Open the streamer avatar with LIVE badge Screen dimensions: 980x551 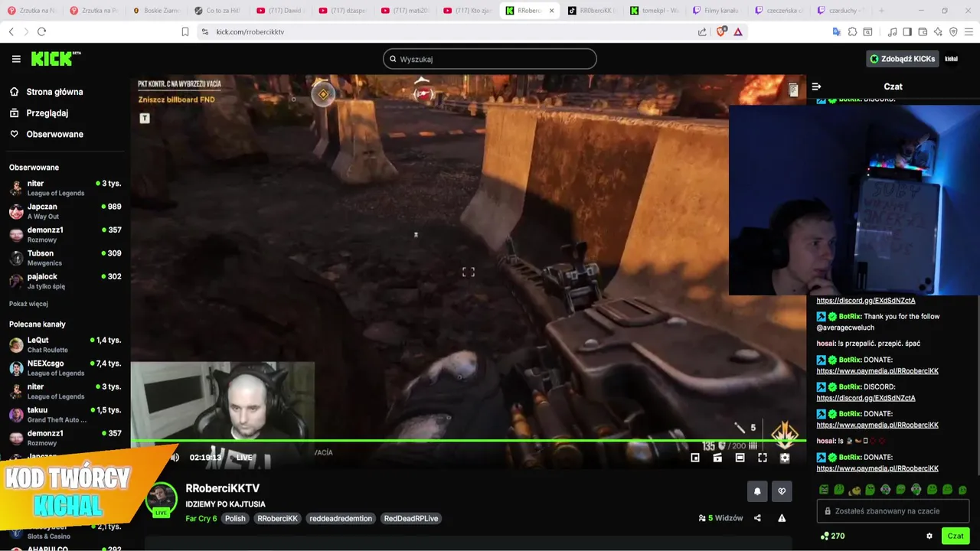coord(161,500)
